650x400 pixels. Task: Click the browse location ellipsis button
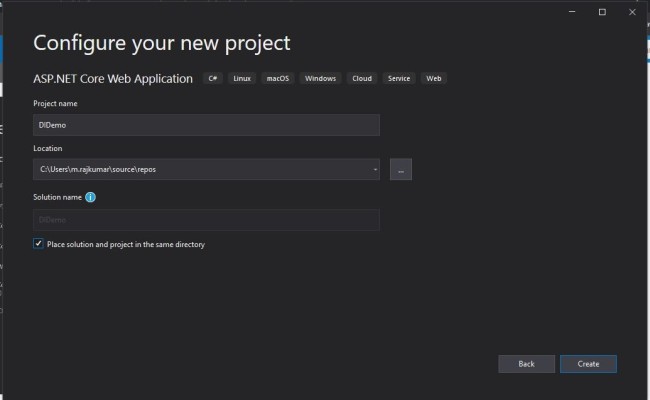point(401,169)
